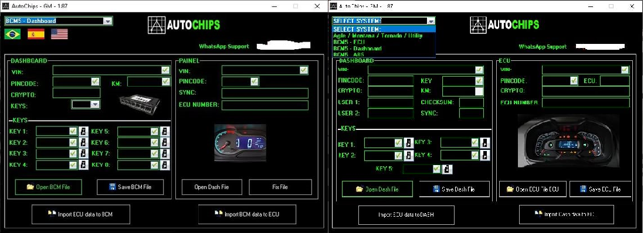Click KEY 3 key icon in right window
This screenshot has height=233, width=644.
(485, 143)
